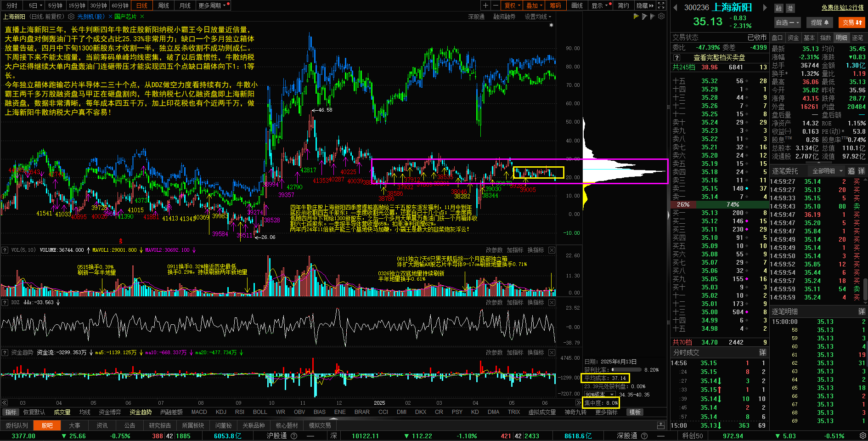Click the 融 margin badge
The height and width of the screenshot is (441, 868).
point(778,8)
